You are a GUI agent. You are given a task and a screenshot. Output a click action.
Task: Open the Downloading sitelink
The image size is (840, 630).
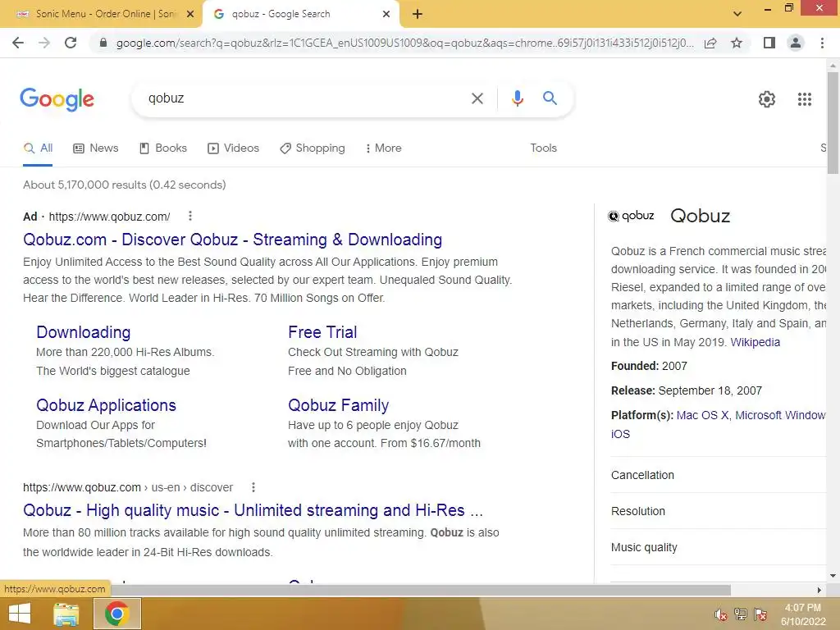(84, 332)
